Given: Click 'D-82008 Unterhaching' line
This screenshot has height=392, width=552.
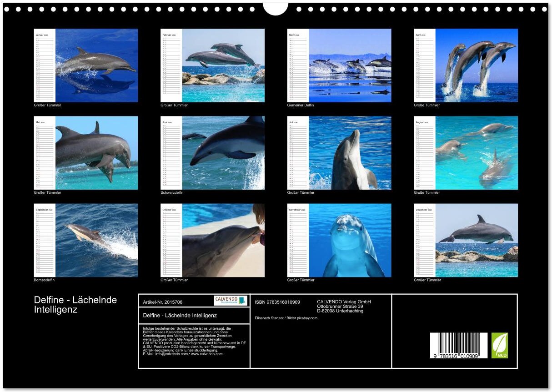Looking at the screenshot, I should tap(340, 311).
